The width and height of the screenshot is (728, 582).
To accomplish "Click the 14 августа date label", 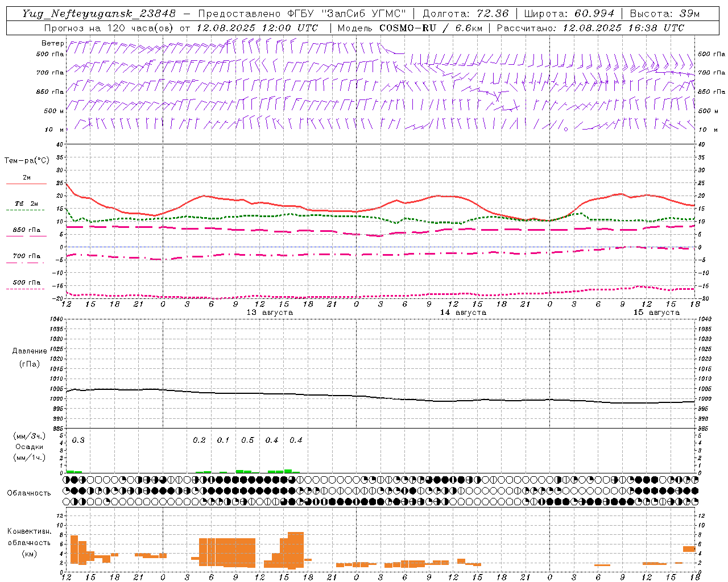I will [463, 313].
